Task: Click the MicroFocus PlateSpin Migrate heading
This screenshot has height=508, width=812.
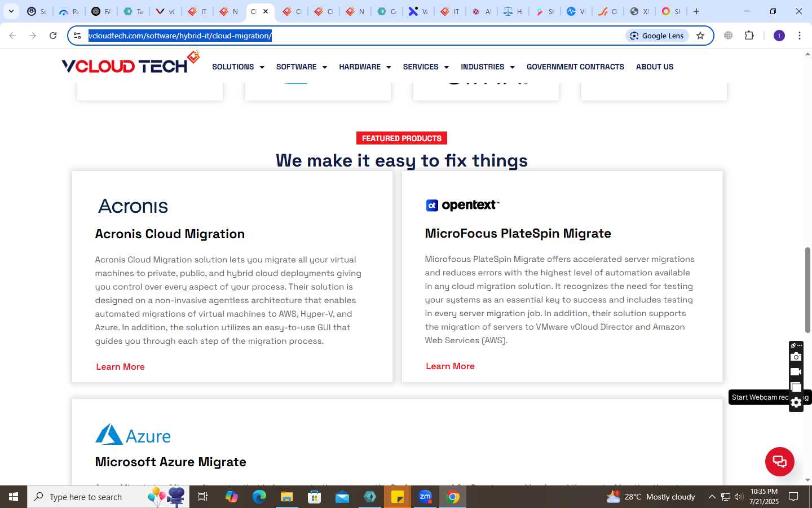Action: [x=518, y=233]
